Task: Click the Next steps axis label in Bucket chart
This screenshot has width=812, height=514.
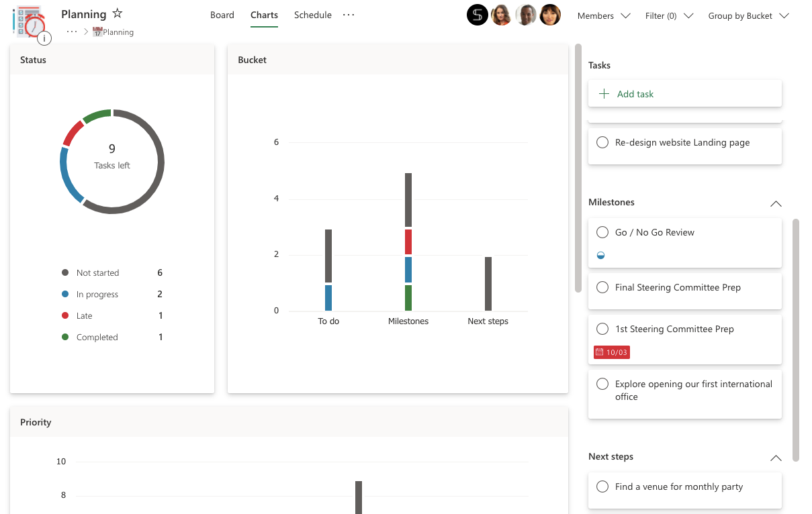Action: 488,321
